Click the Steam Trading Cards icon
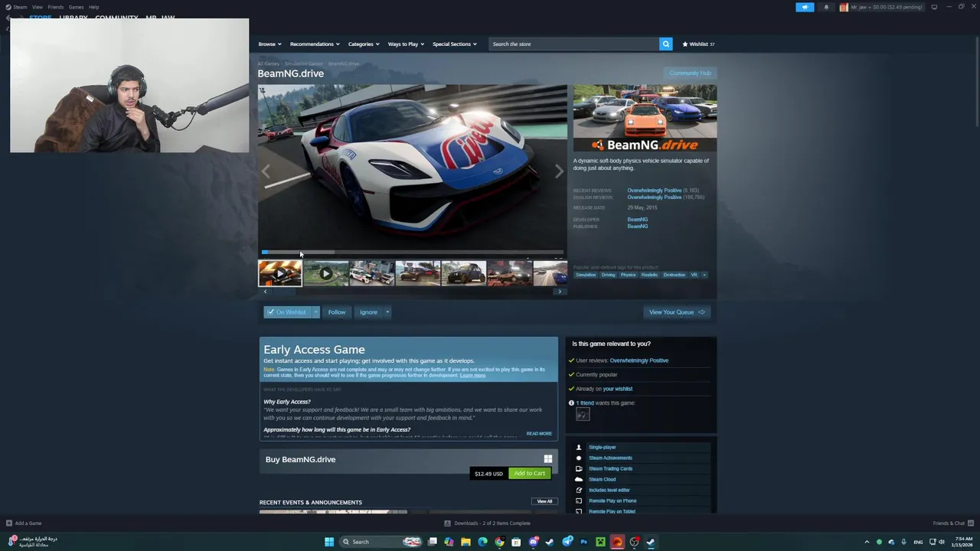 579,468
